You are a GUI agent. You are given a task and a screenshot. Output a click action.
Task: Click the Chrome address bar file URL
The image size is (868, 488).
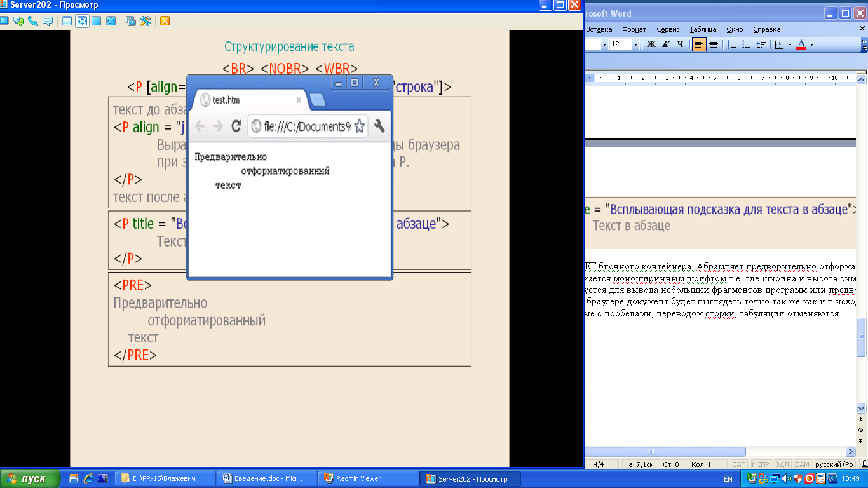click(307, 126)
